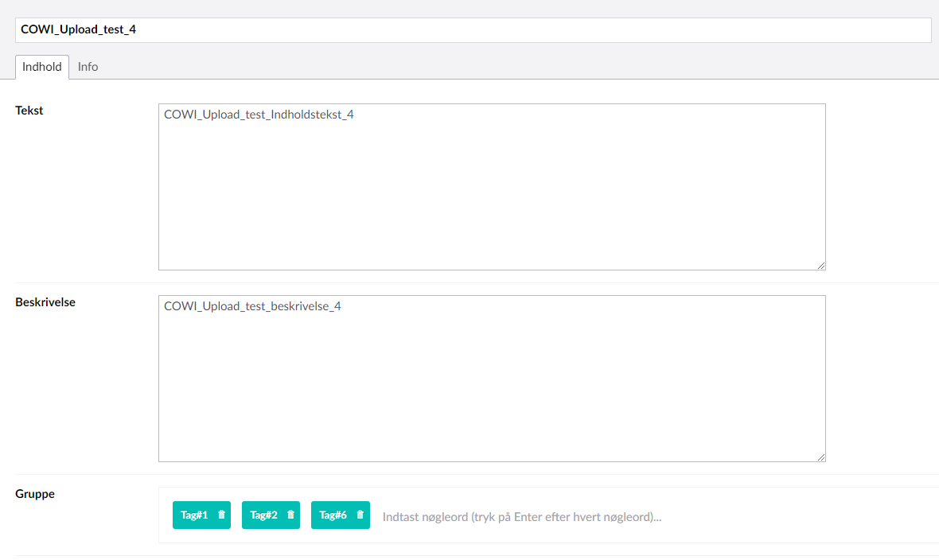
Task: Place cursor on the COWI_Upload_test_beskrivelse_4 text
Action: tap(252, 306)
